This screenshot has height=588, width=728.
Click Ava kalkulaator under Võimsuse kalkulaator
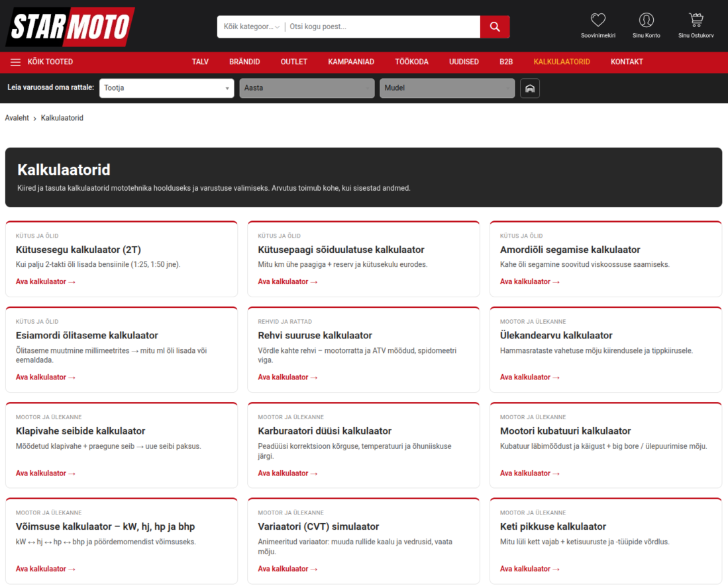click(46, 569)
